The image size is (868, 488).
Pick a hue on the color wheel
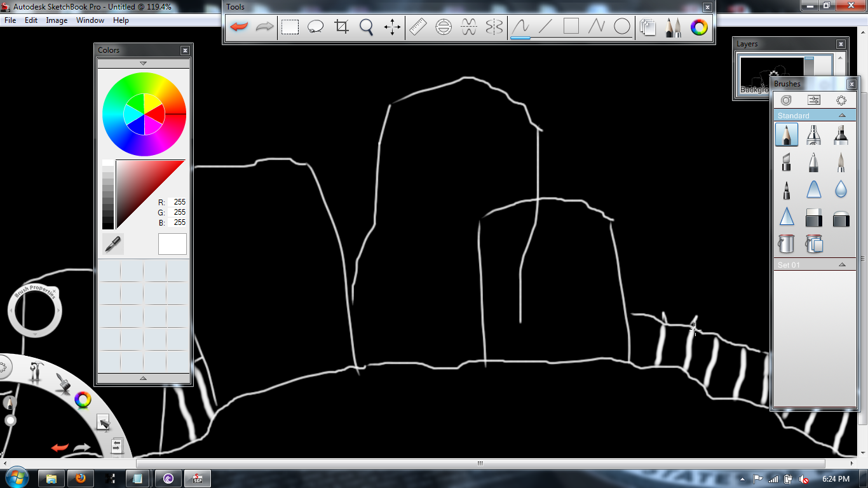coord(144,114)
